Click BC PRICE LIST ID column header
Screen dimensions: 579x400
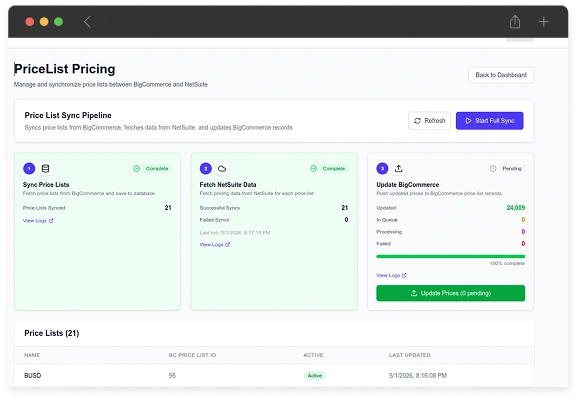tap(192, 355)
